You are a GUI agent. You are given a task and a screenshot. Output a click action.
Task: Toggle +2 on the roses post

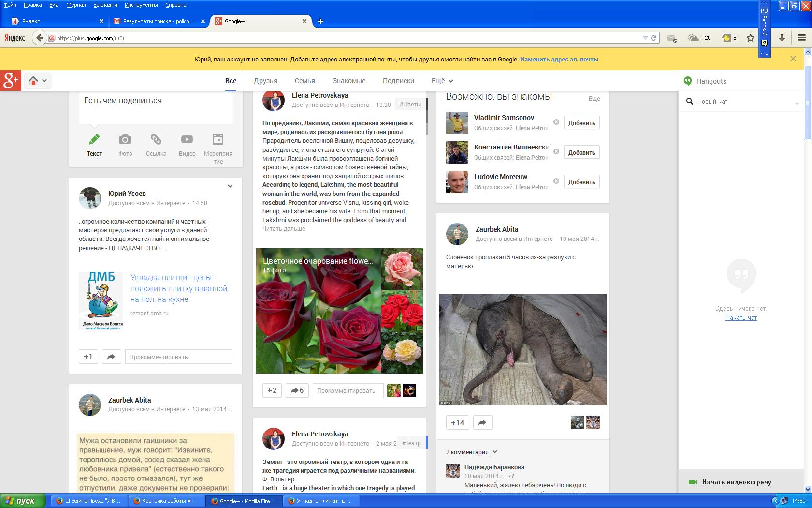point(272,390)
